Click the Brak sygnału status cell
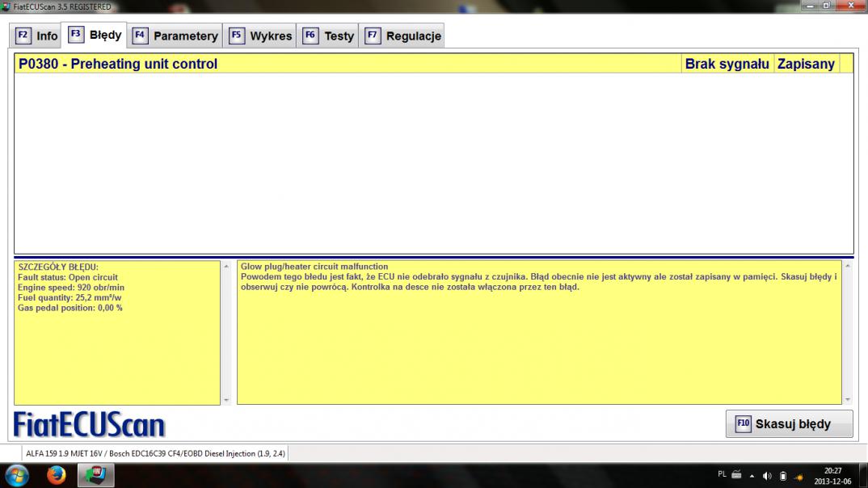Viewport: 868px width, 488px height. point(727,64)
